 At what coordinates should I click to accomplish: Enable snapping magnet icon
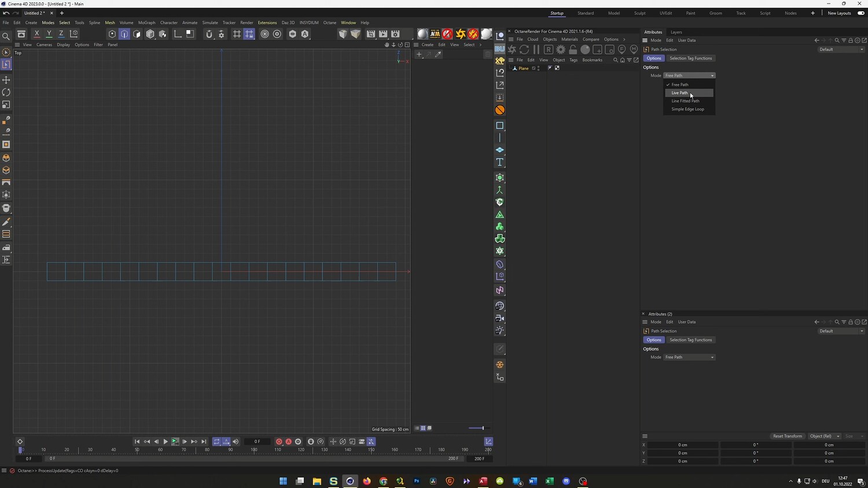(x=209, y=34)
